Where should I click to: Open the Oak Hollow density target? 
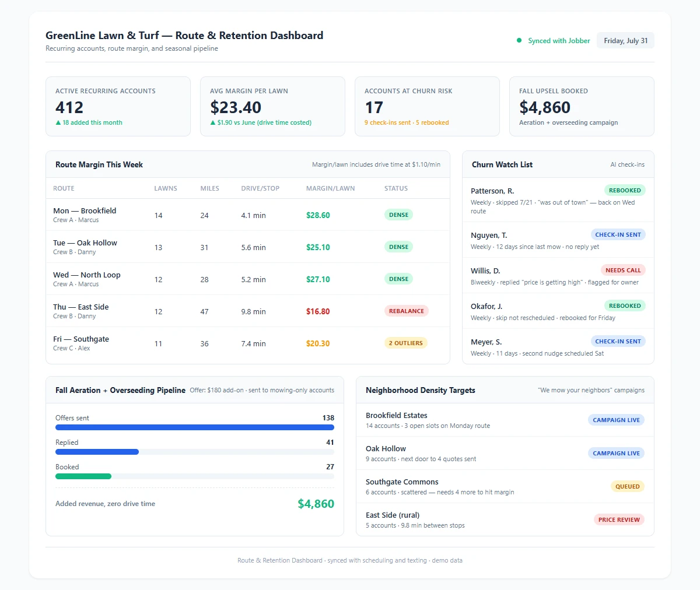click(505, 453)
